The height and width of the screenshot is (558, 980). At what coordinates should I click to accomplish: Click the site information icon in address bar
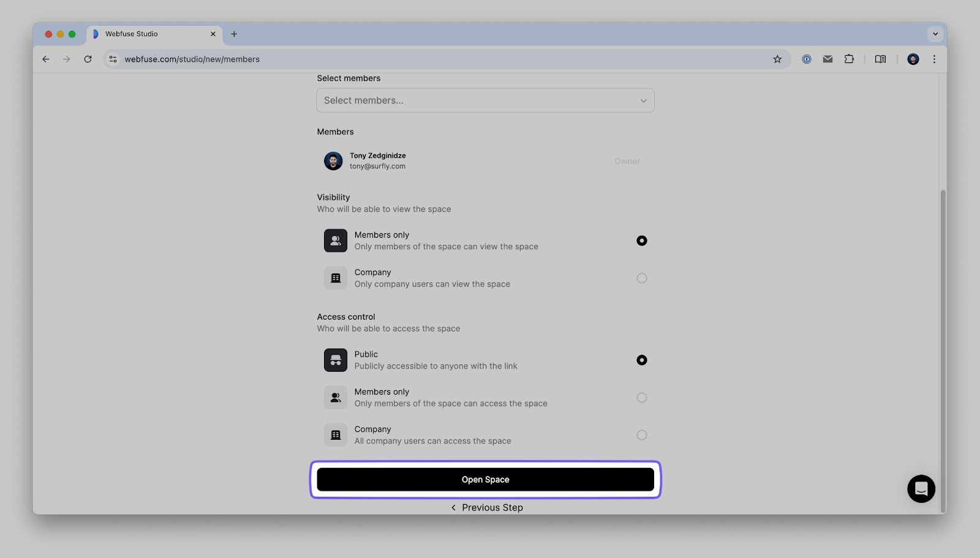(x=113, y=59)
